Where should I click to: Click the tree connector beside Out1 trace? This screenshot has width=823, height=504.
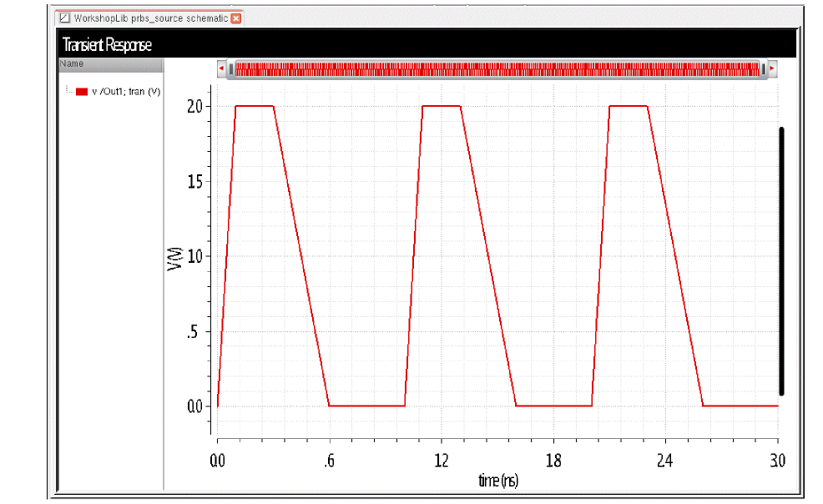click(69, 89)
